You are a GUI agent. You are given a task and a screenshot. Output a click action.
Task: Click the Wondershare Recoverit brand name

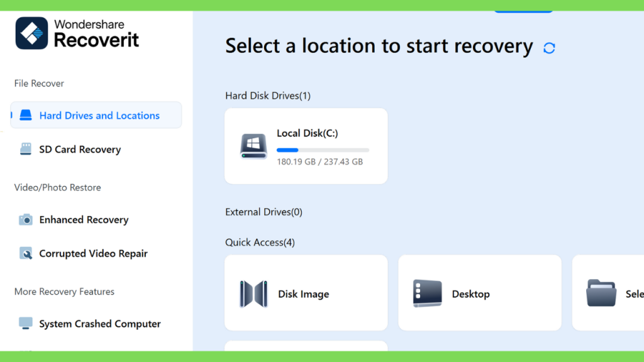(96, 34)
